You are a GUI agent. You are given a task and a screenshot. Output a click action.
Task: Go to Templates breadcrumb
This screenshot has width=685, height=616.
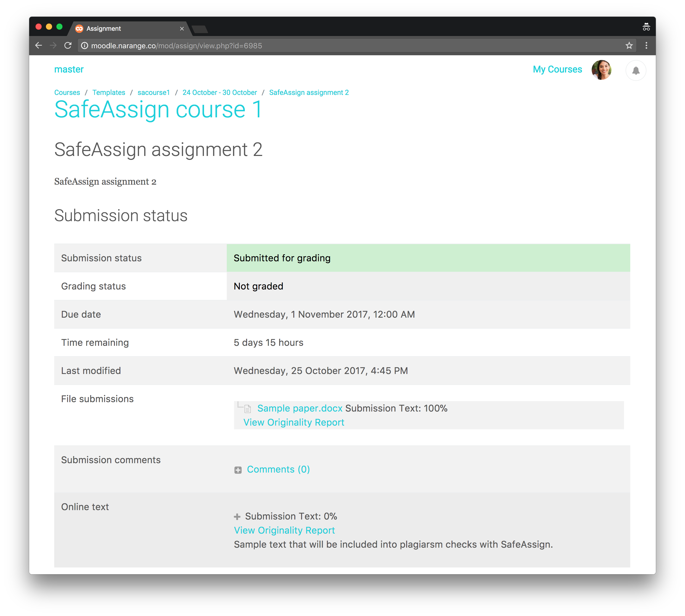(109, 92)
